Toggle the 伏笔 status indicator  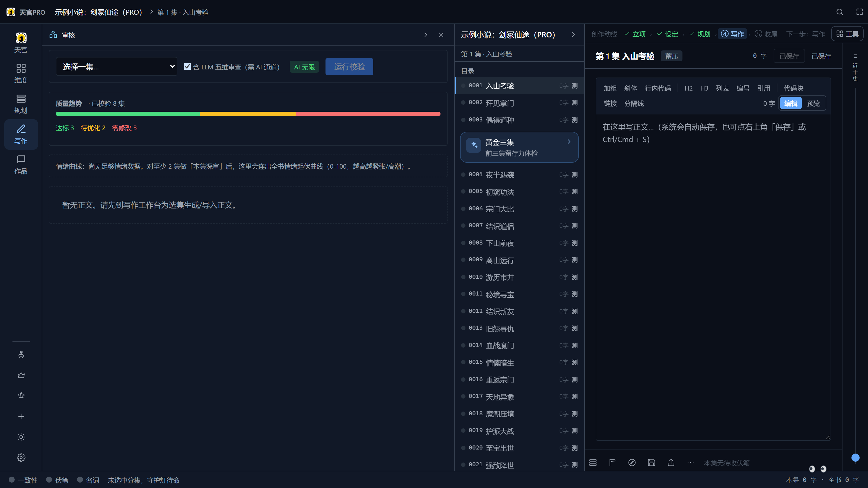[x=57, y=480]
